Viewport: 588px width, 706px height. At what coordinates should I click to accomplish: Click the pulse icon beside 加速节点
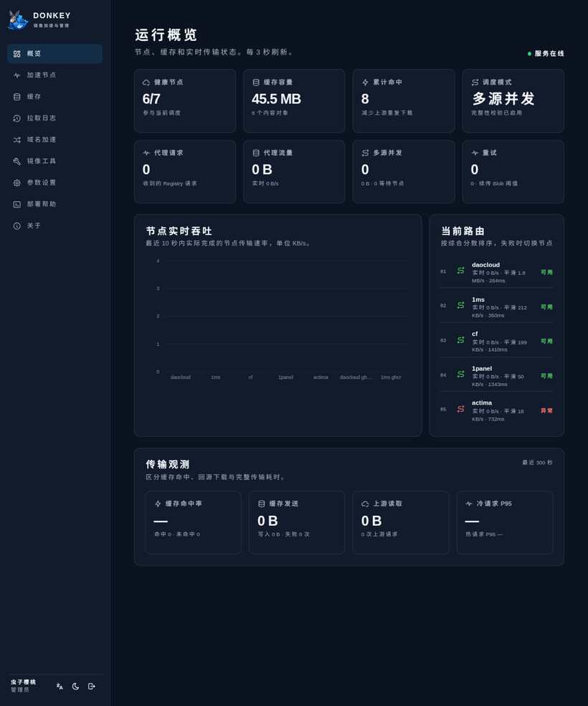pos(16,75)
